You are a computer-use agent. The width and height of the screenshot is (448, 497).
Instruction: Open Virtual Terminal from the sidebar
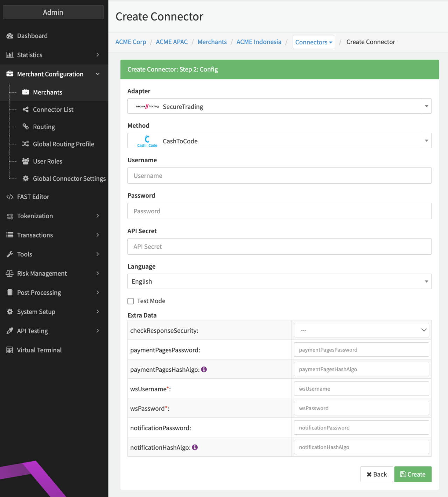39,350
